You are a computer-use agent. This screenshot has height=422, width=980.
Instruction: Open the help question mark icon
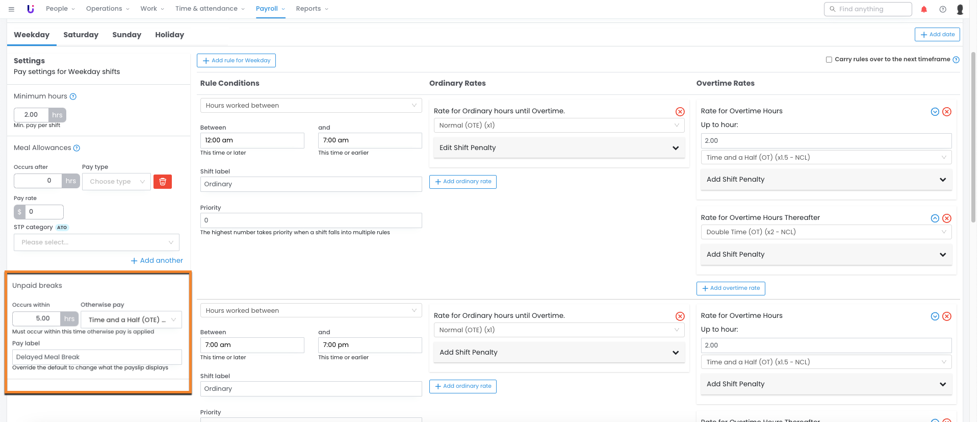pyautogui.click(x=943, y=9)
